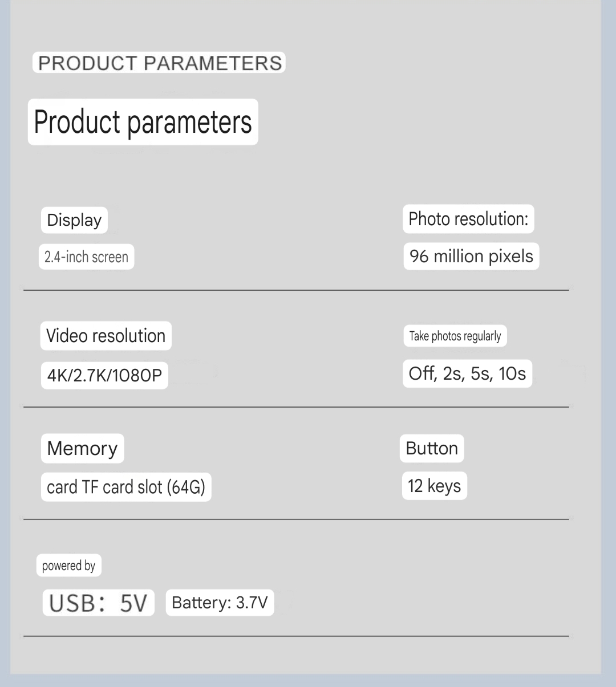Click the powered by label

(68, 566)
